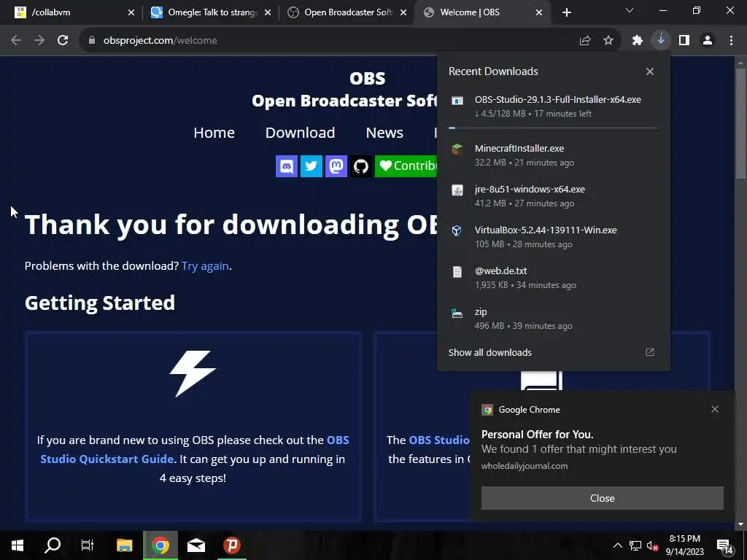Image resolution: width=747 pixels, height=560 pixels.
Task: Click the Chrome taskbar icon
Action: click(x=160, y=545)
